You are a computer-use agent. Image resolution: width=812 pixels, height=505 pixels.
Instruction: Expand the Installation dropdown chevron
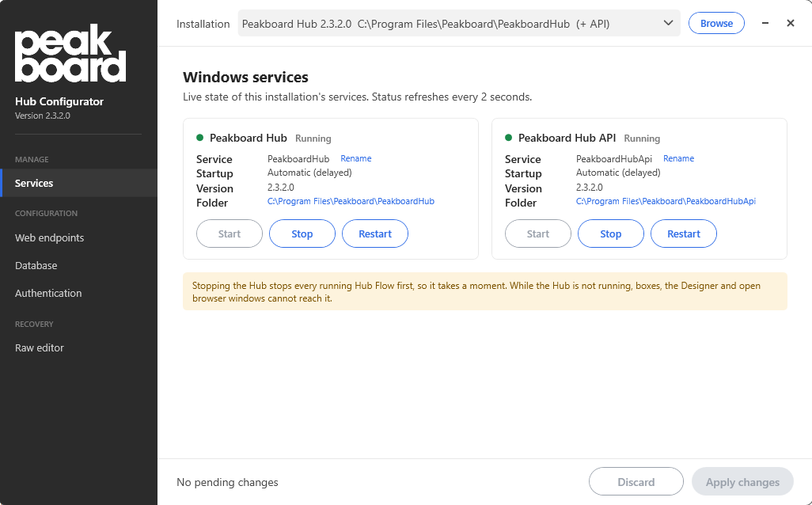tap(668, 23)
